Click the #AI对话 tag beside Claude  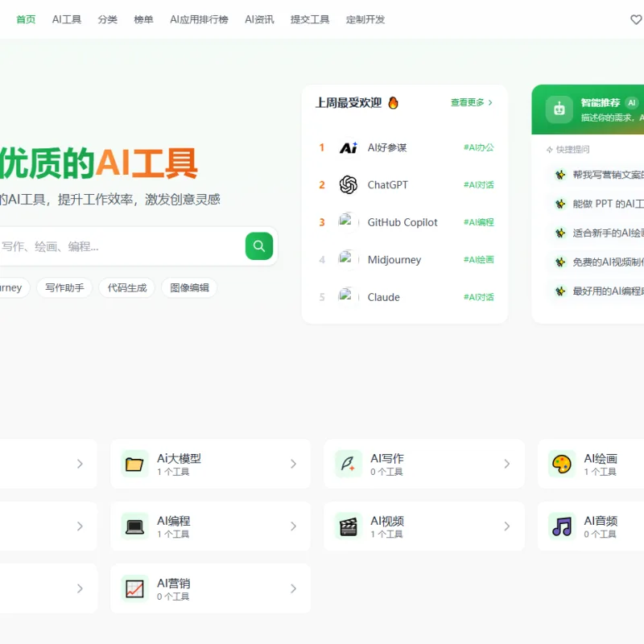pyautogui.click(x=478, y=297)
